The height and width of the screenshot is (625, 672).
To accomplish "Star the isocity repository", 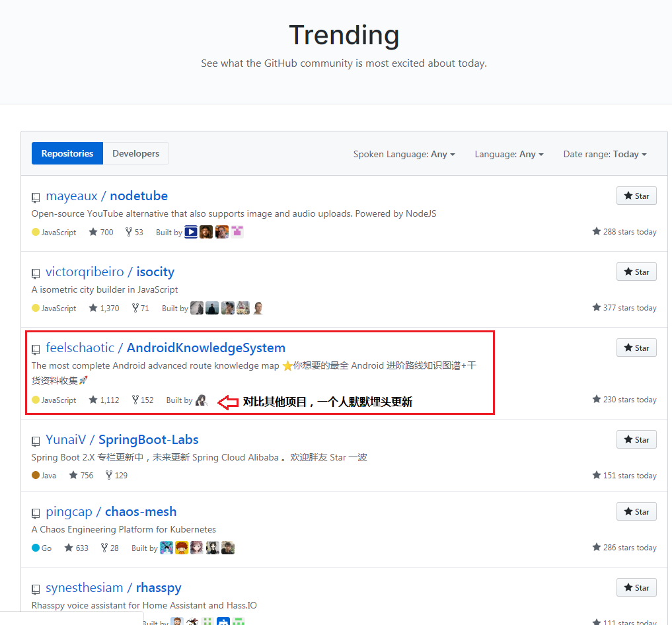I will (x=636, y=272).
